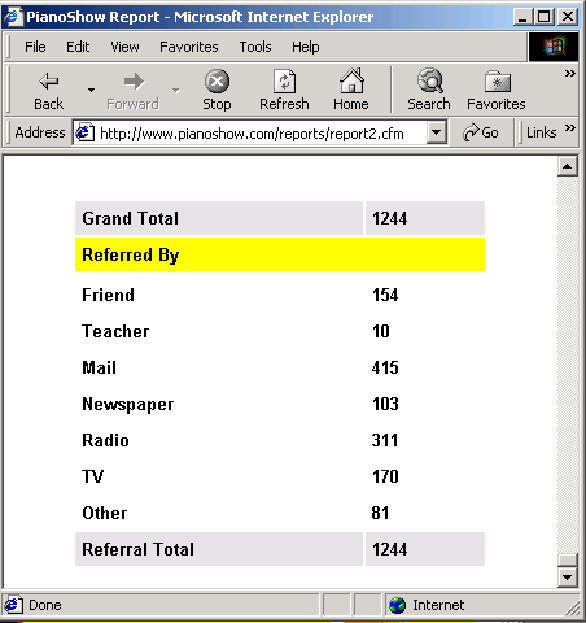Click the Internet zone globe in status bar
This screenshot has height=623, width=586.
(397, 605)
